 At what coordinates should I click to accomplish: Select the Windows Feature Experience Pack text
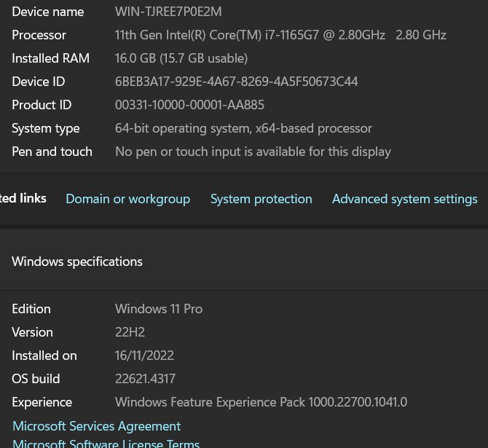[x=261, y=402]
